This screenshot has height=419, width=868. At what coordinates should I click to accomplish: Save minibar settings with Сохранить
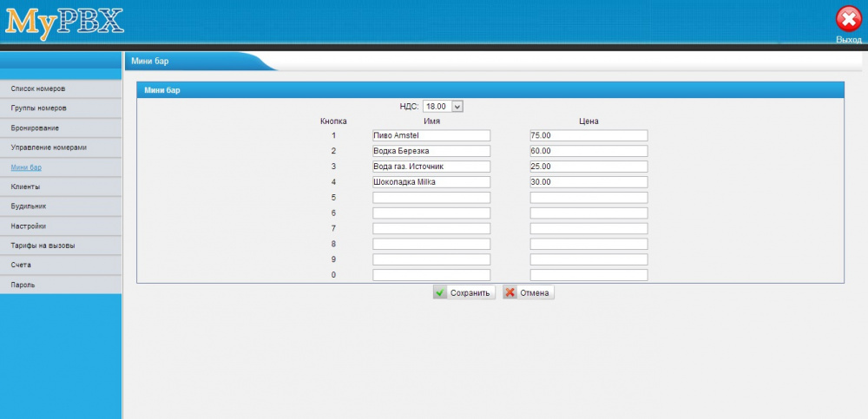click(464, 293)
